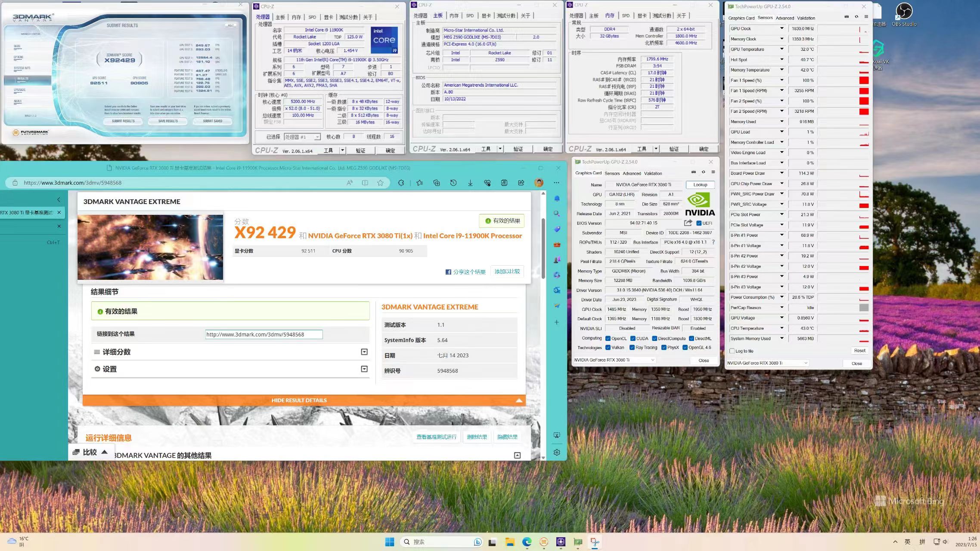Open OBS Studio desktop icon
Image resolution: width=980 pixels, height=551 pixels.
904,15
